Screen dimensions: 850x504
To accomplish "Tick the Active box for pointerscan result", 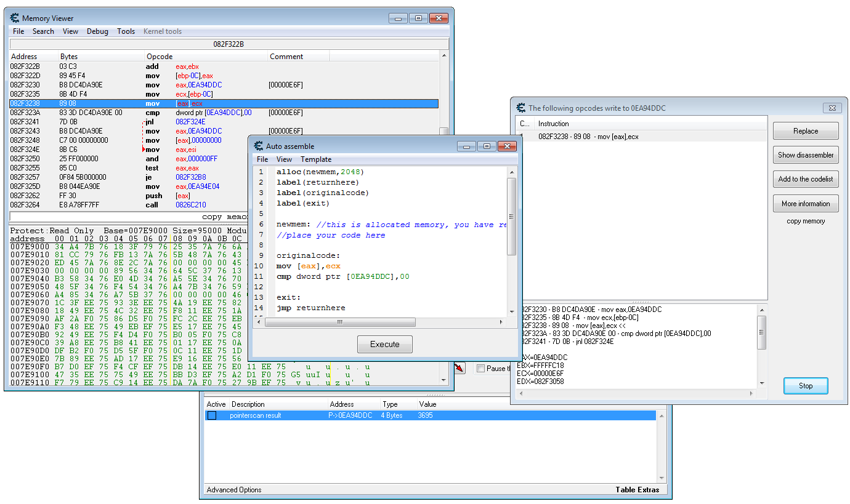I will tap(212, 415).
